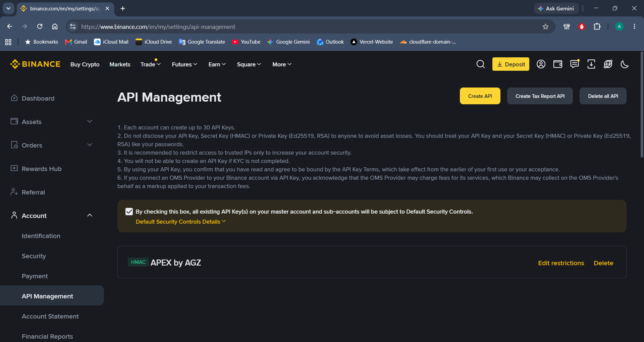Open browser extensions puzzle icon
This screenshot has width=644, height=342.
[597, 26]
